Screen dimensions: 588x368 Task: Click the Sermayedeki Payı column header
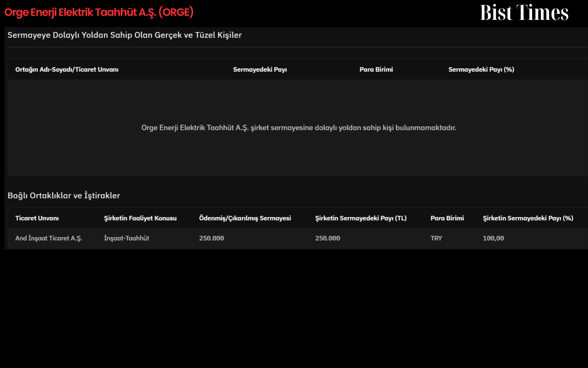[x=260, y=70]
